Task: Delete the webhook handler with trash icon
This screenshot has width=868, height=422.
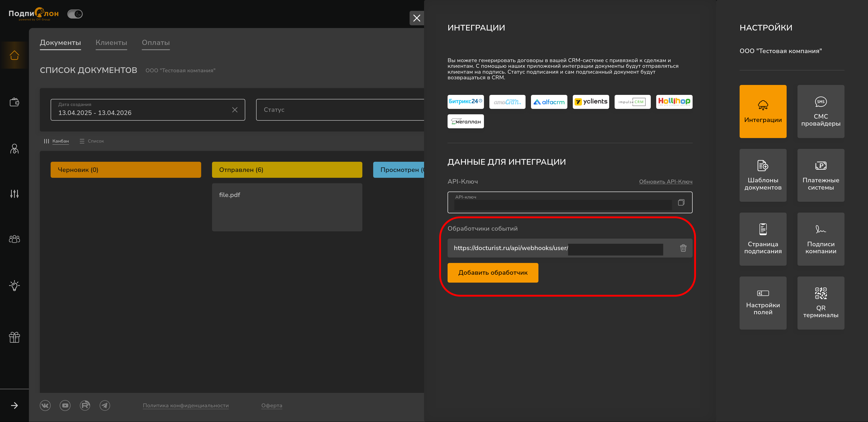Action: point(683,248)
